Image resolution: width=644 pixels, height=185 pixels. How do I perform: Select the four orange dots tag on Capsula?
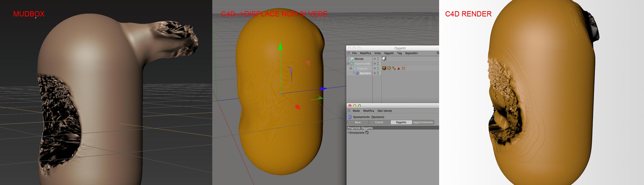point(403,68)
